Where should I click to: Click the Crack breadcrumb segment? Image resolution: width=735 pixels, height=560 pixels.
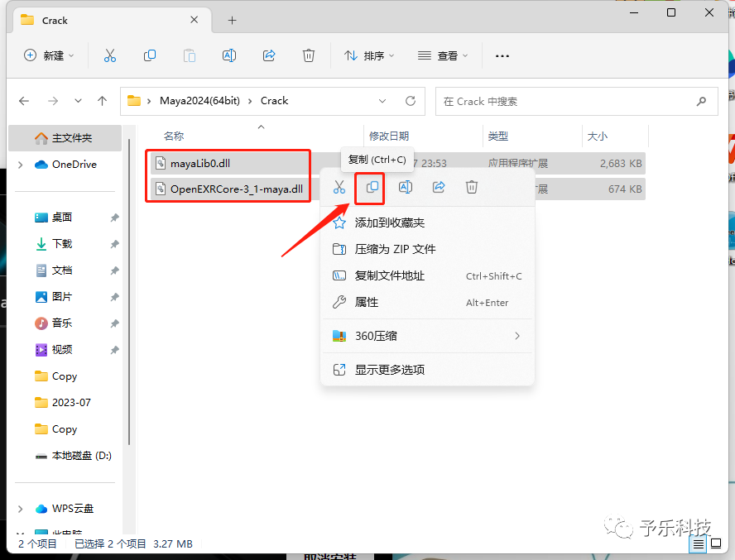tap(274, 101)
